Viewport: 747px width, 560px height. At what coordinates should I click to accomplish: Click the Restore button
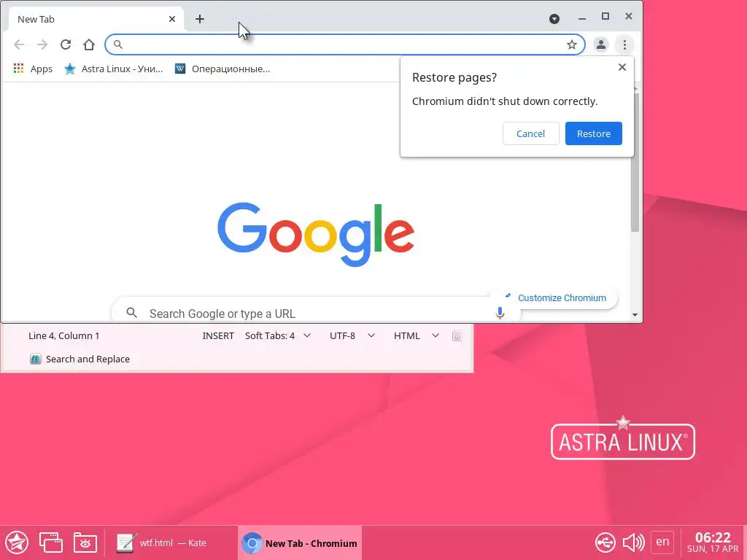click(594, 133)
